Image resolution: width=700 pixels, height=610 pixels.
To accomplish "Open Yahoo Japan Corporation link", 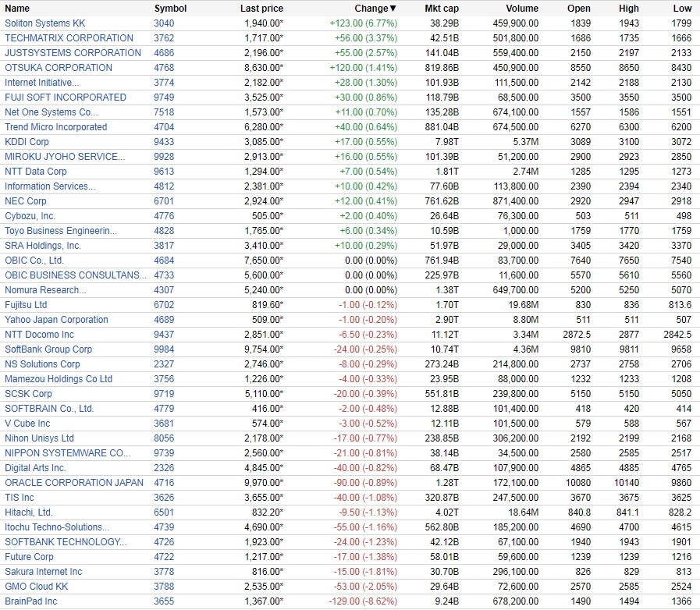I will pos(56,320).
